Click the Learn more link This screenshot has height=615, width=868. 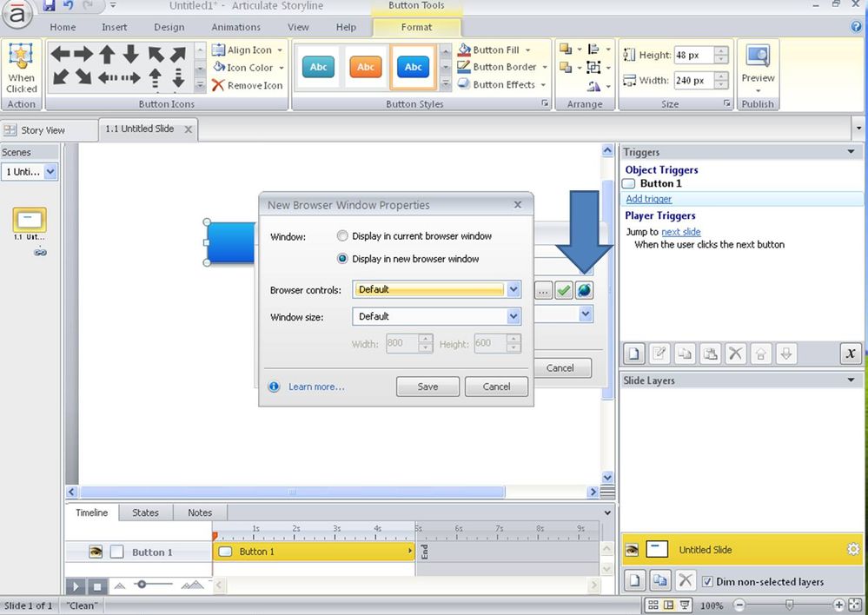coord(316,387)
